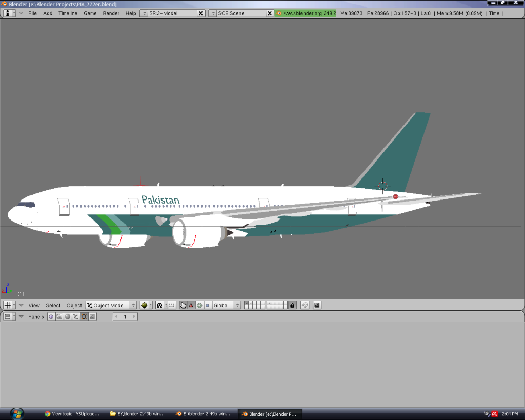This screenshot has height=420, width=525.
Task: Collapse the buttons window header menus
Action: click(x=21, y=316)
